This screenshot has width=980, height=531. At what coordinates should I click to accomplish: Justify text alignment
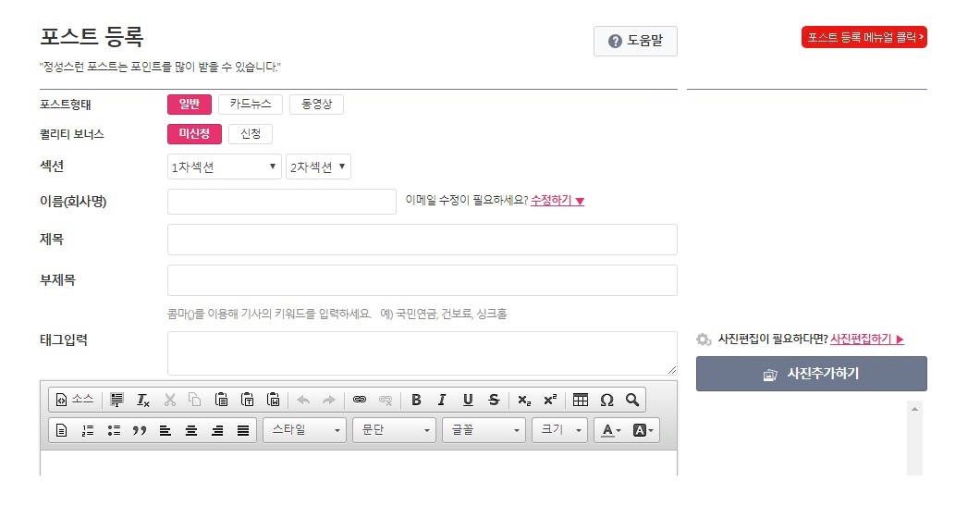pos(243,430)
